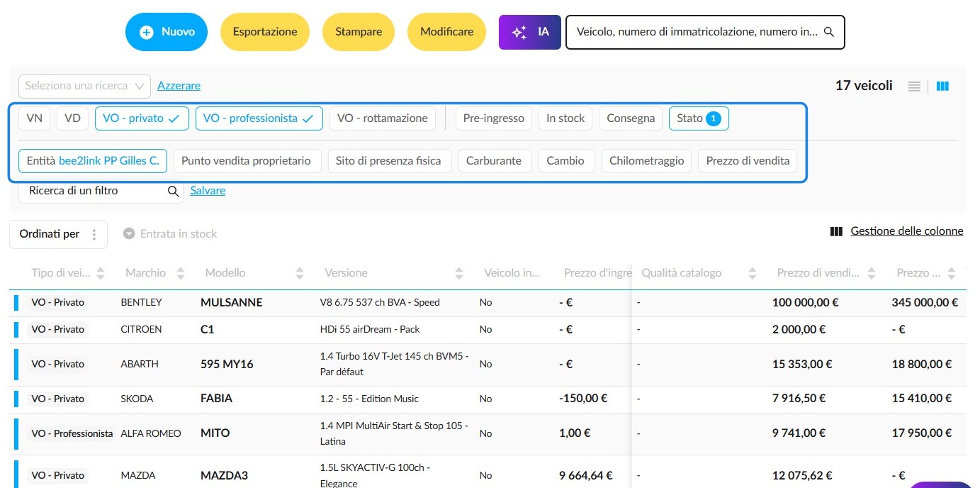This screenshot has height=488, width=980.
Task: Click the Azzerare link
Action: point(179,85)
